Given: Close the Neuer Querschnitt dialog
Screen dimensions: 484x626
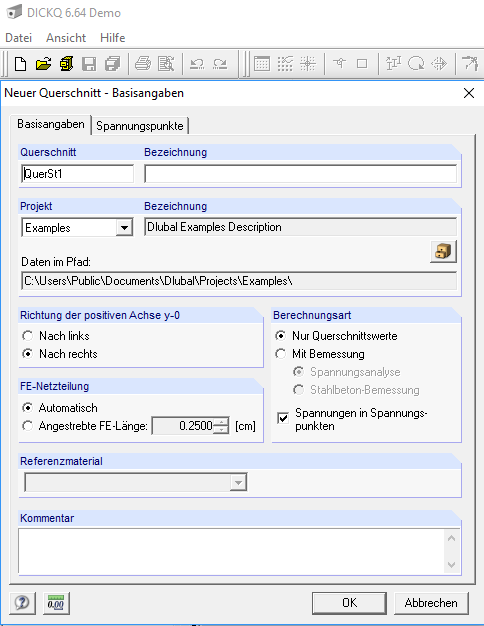Looking at the screenshot, I should (469, 93).
